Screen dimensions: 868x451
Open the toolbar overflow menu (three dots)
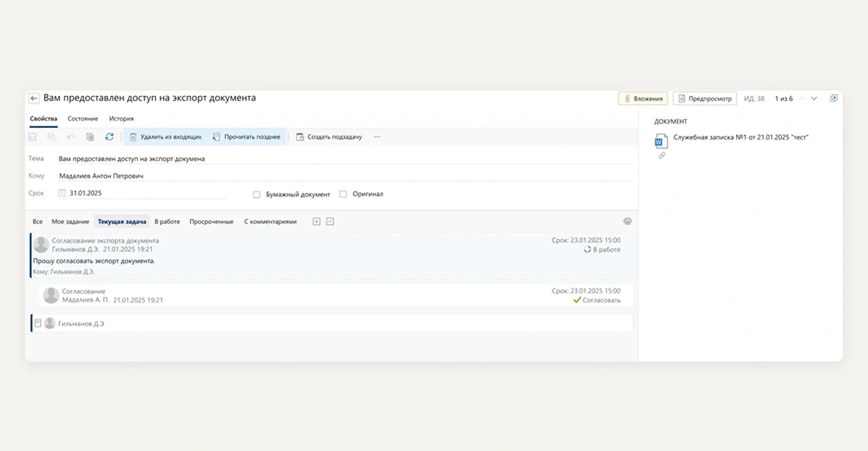pos(377,137)
